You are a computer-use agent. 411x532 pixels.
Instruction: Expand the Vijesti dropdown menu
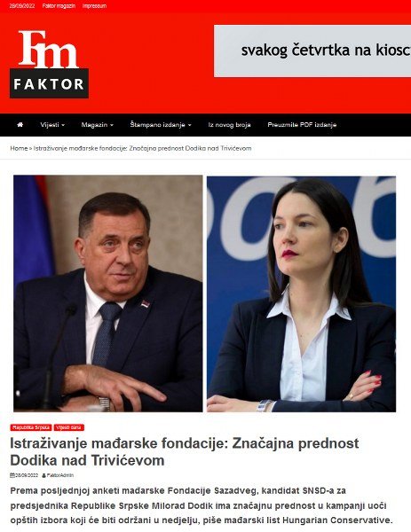click(52, 125)
